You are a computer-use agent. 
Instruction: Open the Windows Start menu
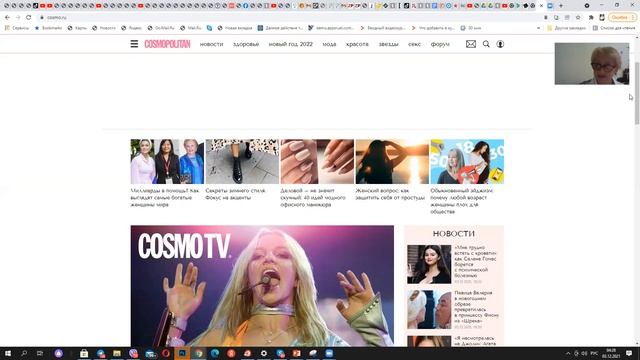coord(7,353)
